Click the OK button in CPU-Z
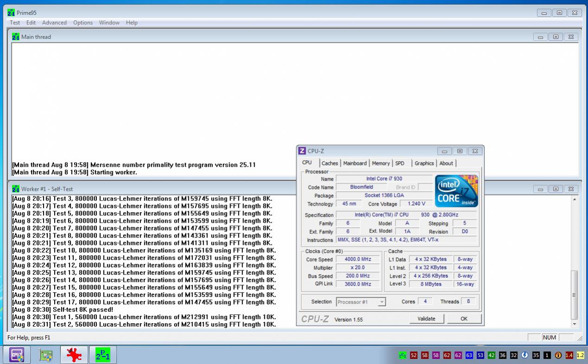This screenshot has width=588, height=364. [x=464, y=319]
